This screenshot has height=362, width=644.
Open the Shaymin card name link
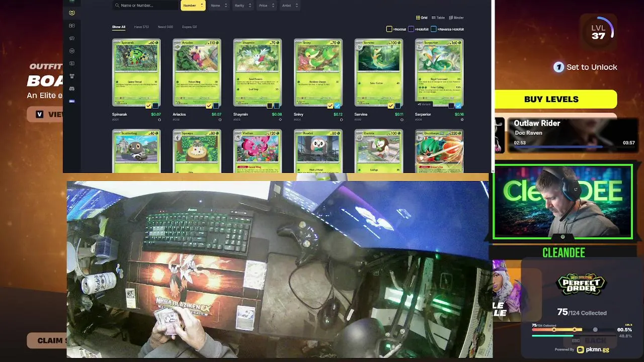[240, 115]
